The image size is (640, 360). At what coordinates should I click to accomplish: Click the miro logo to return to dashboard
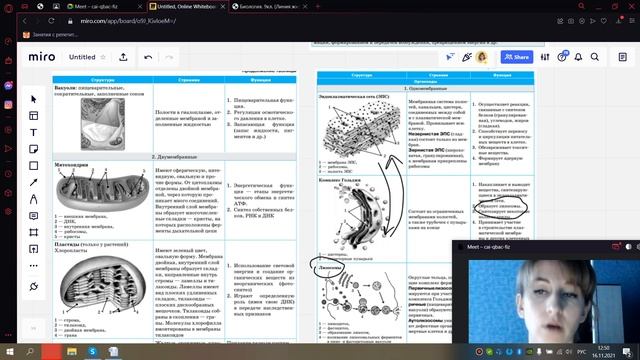coord(42,57)
